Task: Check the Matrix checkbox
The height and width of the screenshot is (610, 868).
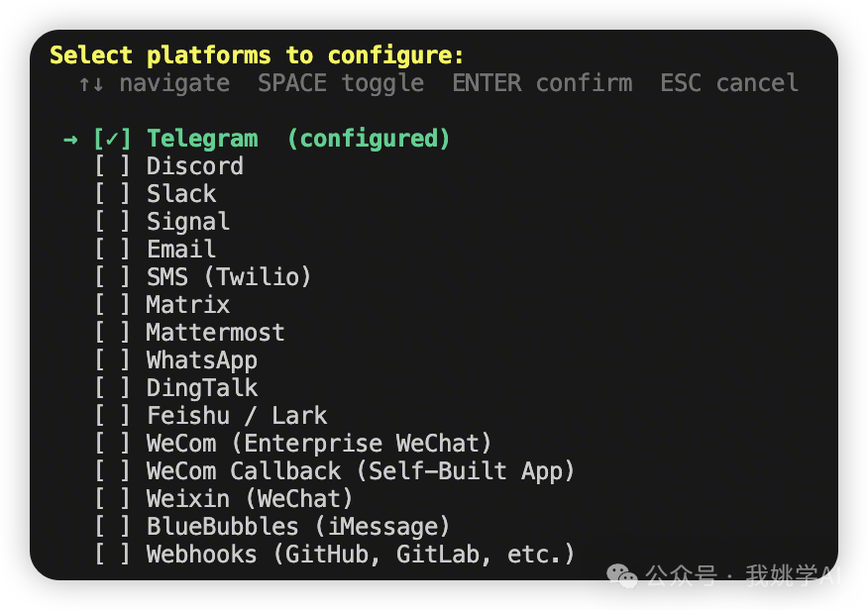Action: coord(112,305)
